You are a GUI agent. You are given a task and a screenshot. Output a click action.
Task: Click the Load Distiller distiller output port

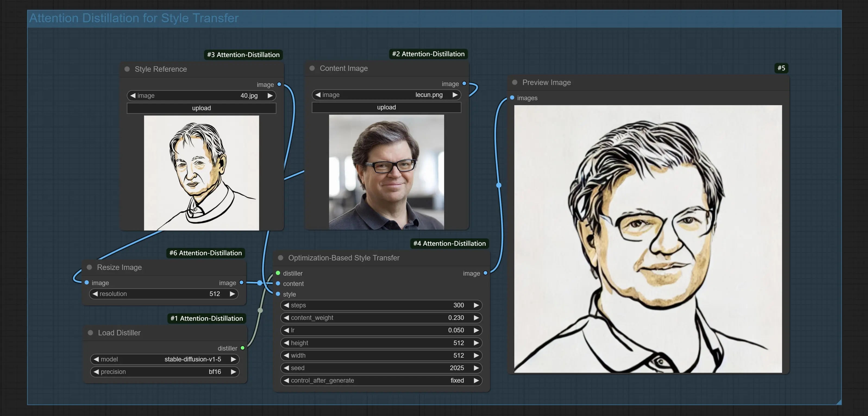(x=243, y=348)
